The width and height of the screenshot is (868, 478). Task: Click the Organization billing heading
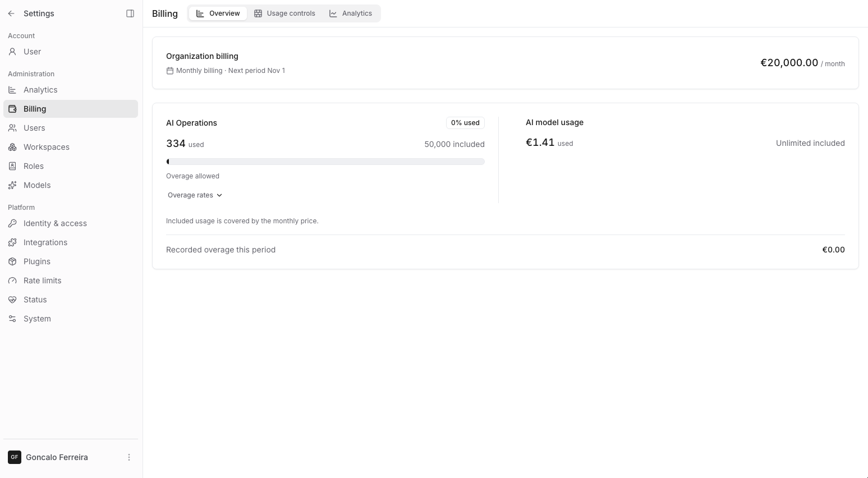coord(202,56)
